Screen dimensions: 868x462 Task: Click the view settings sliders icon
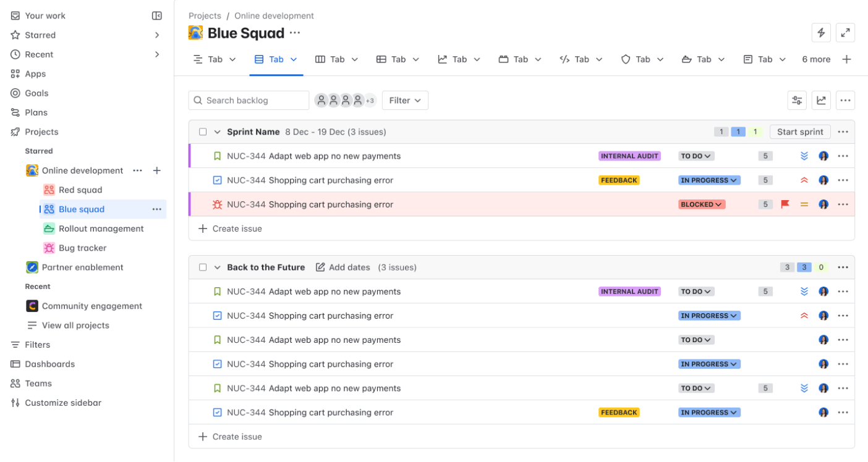(797, 100)
